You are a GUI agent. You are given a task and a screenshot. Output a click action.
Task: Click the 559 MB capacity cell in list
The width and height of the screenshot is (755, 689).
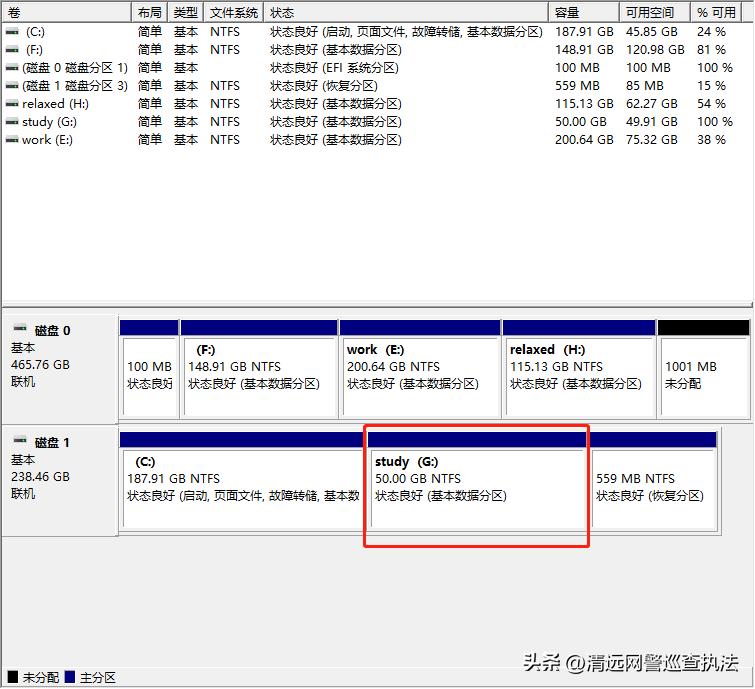pos(577,86)
